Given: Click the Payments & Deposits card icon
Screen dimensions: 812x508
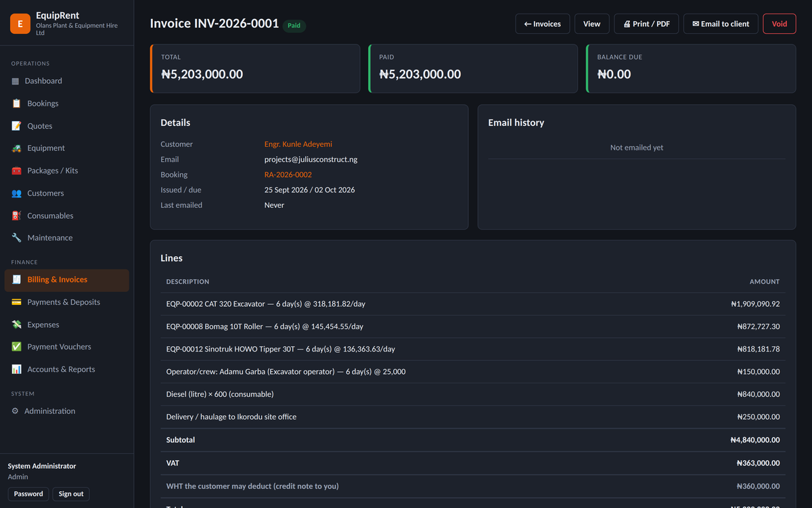Looking at the screenshot, I should click(x=16, y=302).
